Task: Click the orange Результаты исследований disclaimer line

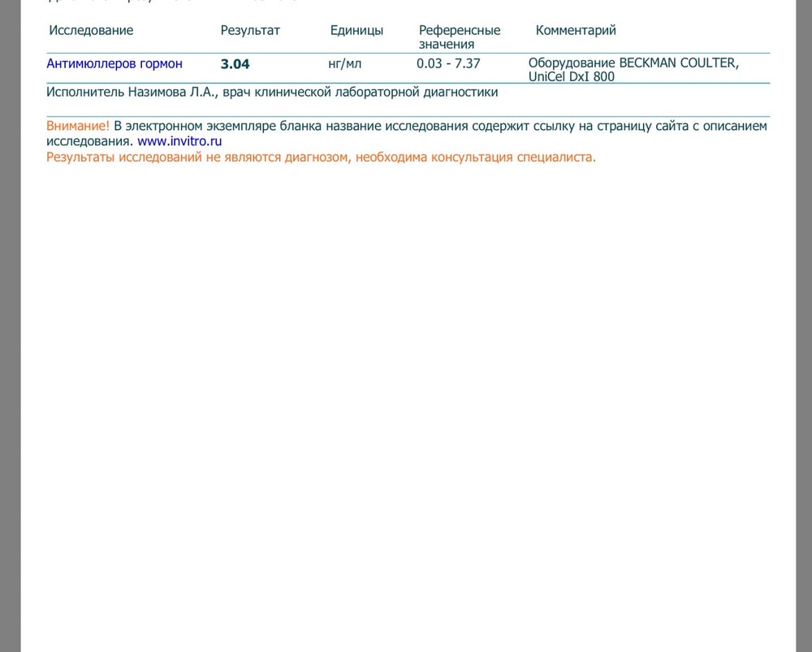Action: 321,157
